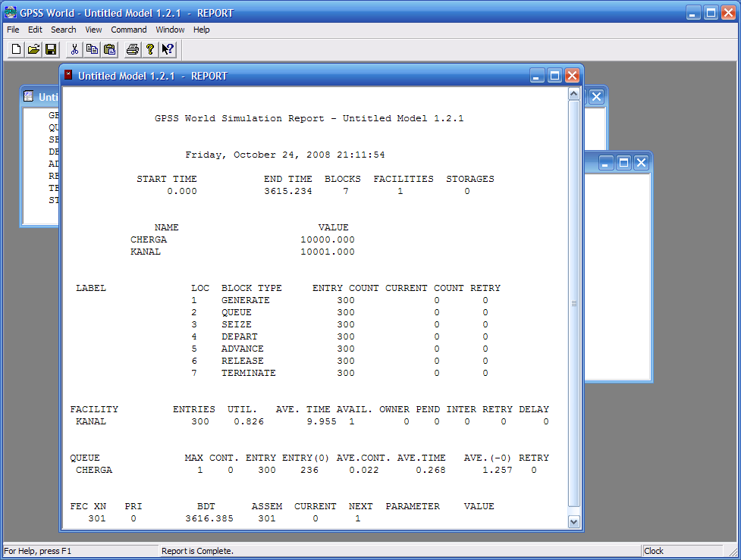Close the REPORT child window
Screen dimensions: 741x560
coord(573,76)
